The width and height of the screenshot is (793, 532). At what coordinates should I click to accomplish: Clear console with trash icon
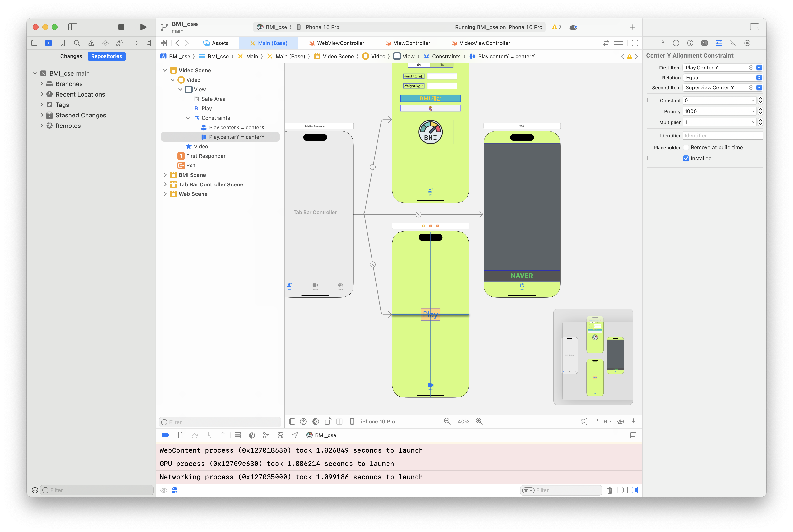[609, 490]
